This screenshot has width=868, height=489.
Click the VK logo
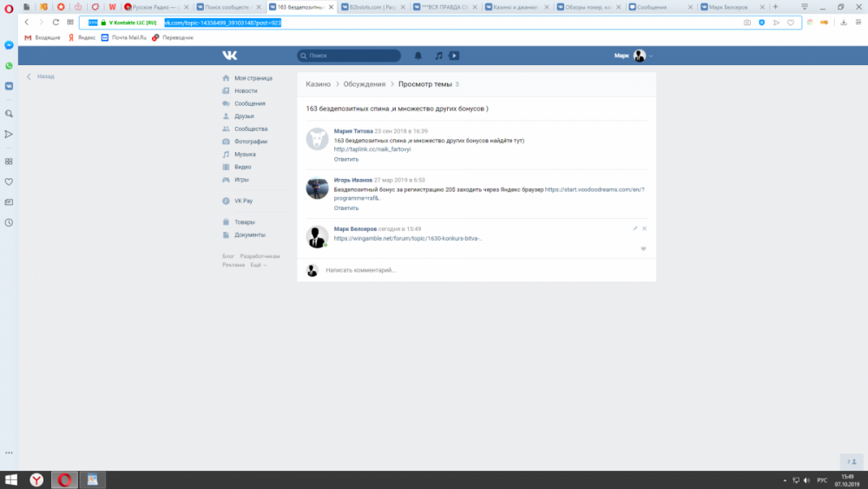pyautogui.click(x=230, y=56)
